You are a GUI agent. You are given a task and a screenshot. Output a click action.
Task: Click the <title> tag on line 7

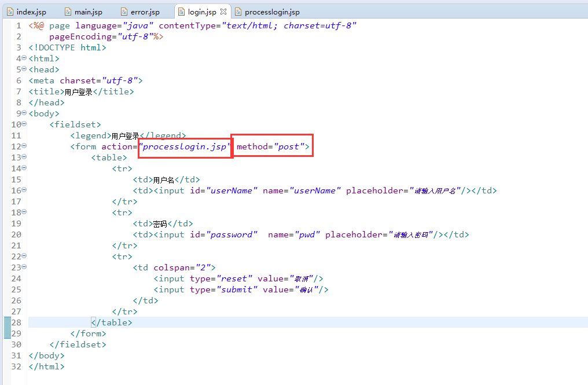pyautogui.click(x=46, y=91)
